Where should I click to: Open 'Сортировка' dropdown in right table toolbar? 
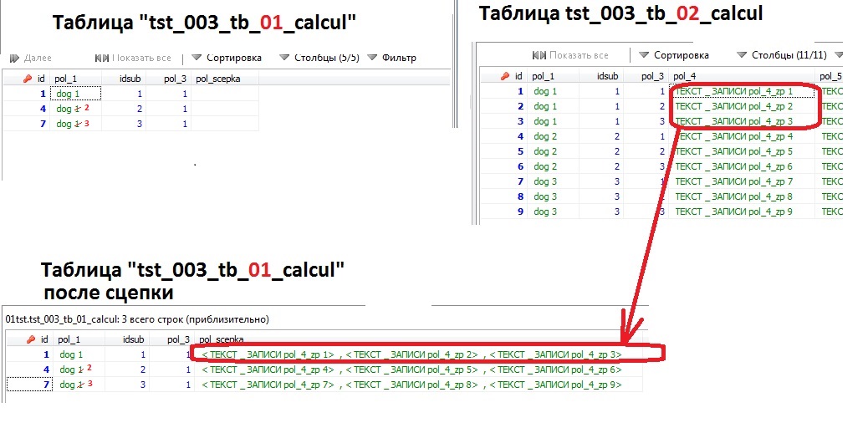coord(644,55)
